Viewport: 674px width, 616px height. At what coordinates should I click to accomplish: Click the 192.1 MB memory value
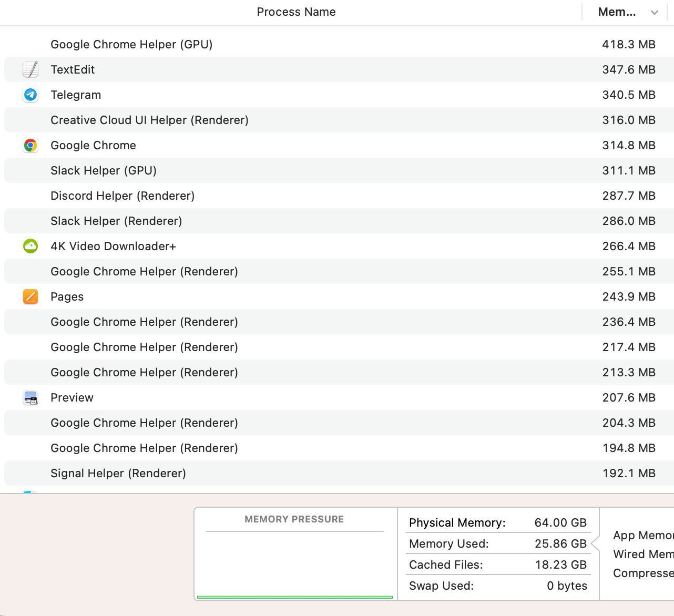click(629, 473)
